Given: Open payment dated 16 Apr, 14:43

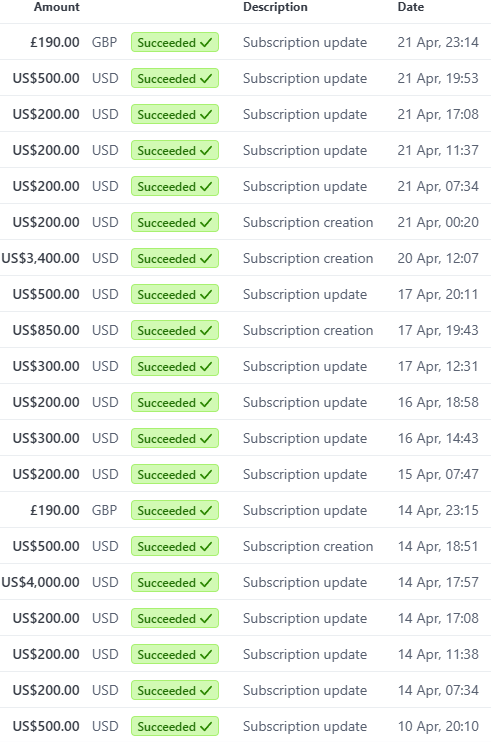Looking at the screenshot, I should [x=246, y=438].
